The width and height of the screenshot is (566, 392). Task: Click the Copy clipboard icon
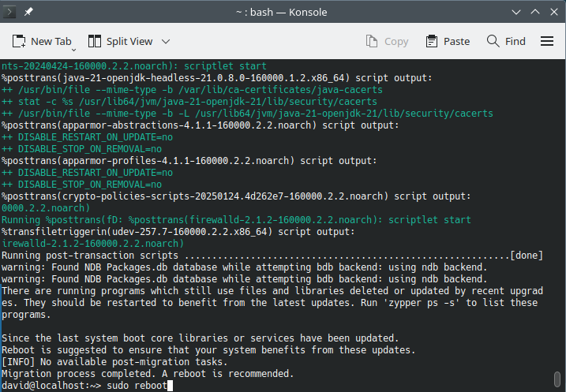(x=372, y=41)
